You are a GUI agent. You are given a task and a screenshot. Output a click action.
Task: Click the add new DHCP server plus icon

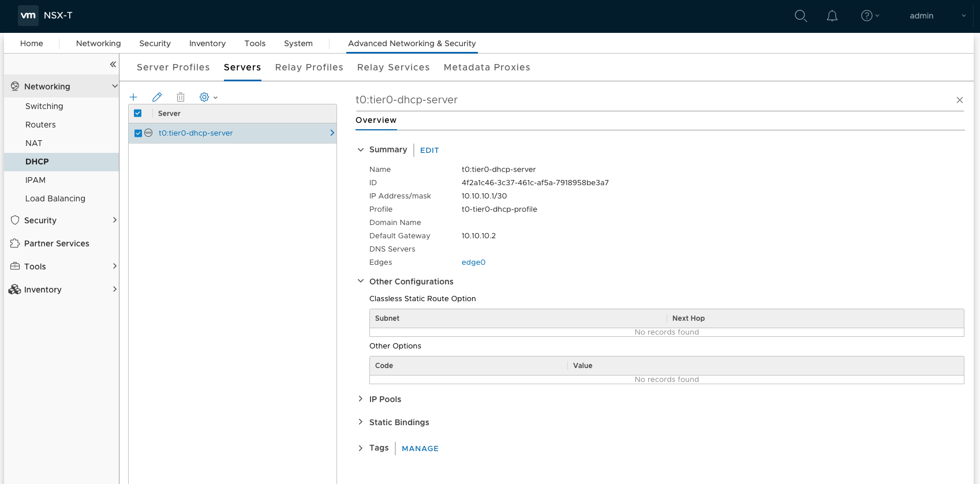click(x=133, y=97)
